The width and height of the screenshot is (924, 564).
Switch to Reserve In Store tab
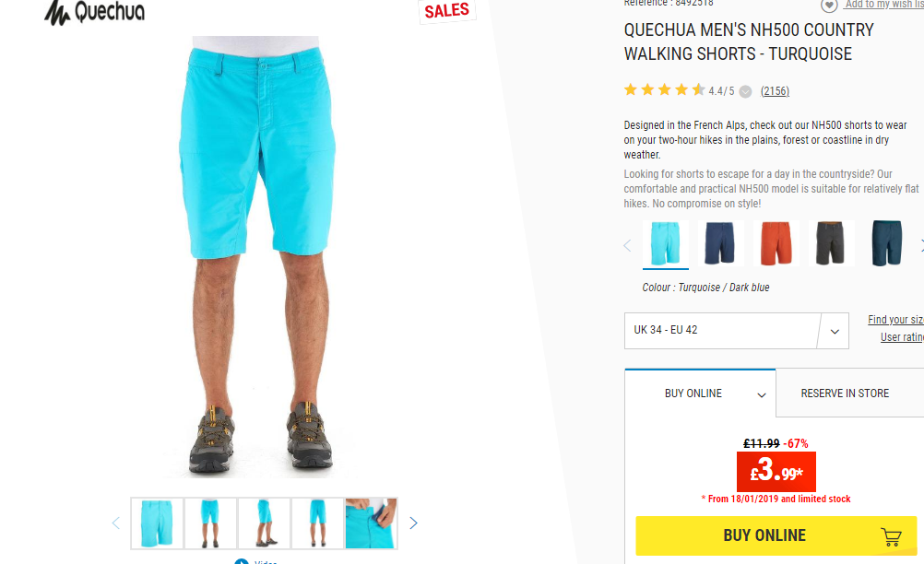click(845, 394)
